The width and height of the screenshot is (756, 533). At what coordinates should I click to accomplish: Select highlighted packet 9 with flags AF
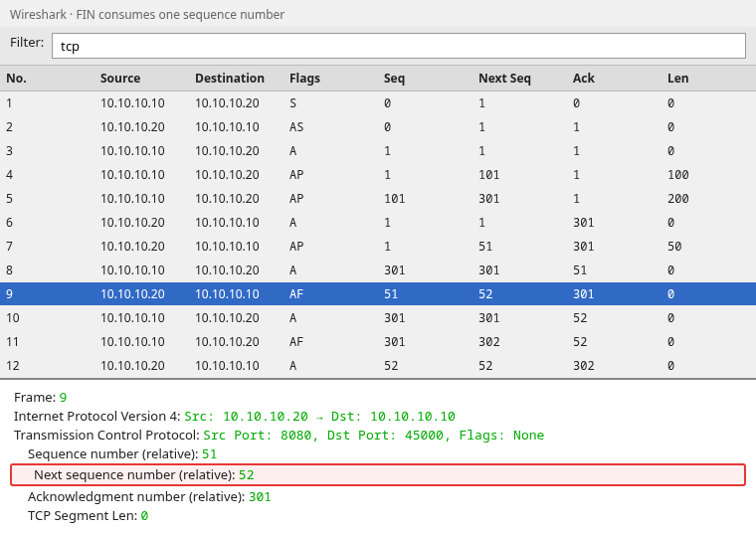[x=378, y=294]
